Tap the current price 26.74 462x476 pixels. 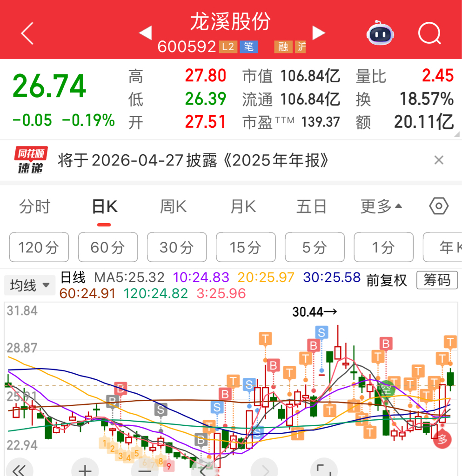49,86
